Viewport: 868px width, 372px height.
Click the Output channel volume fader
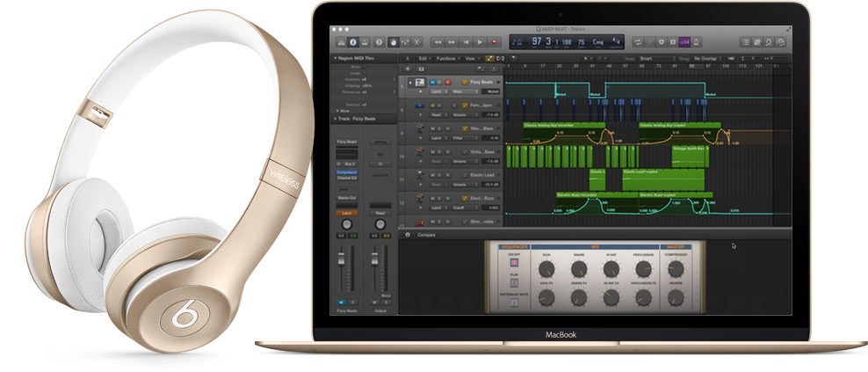click(x=375, y=259)
